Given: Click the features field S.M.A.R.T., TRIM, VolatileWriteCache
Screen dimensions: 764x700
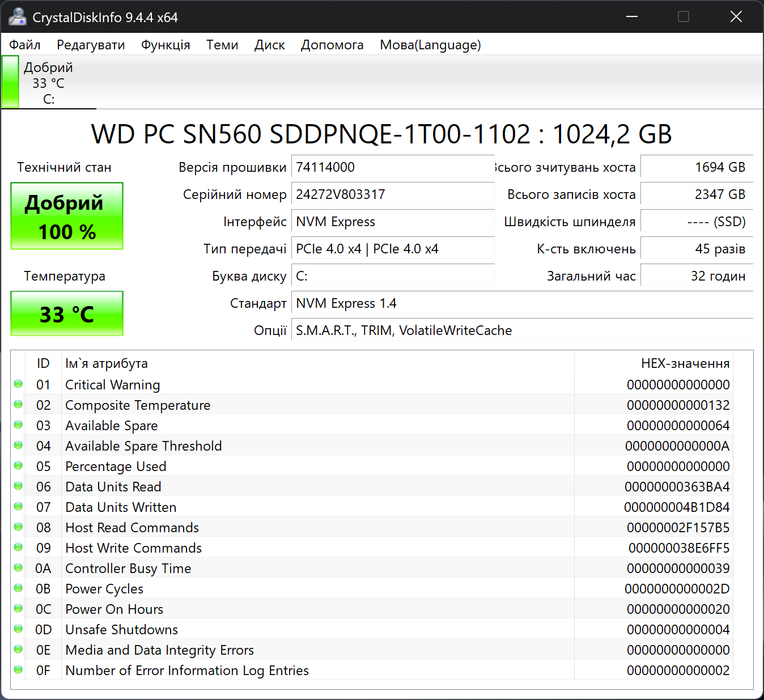Looking at the screenshot, I should pyautogui.click(x=522, y=330).
